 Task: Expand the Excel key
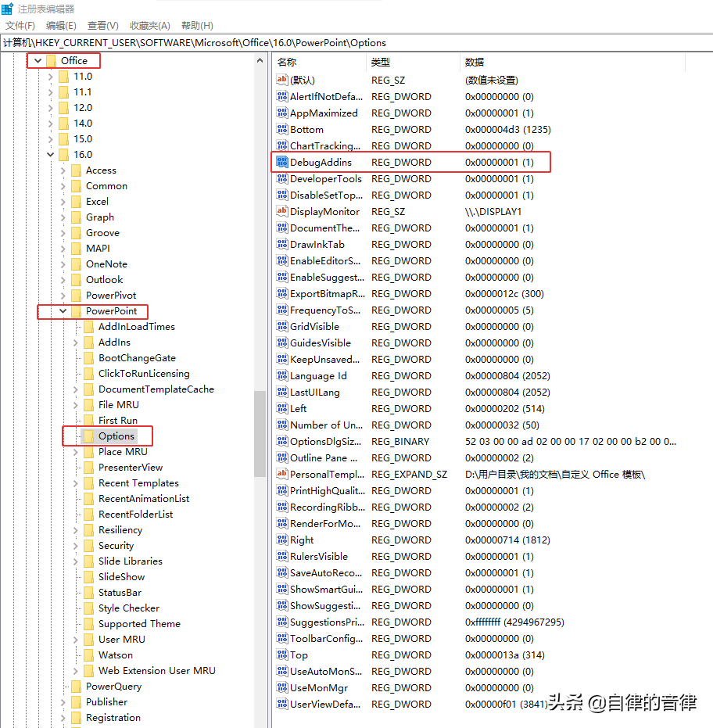63,202
